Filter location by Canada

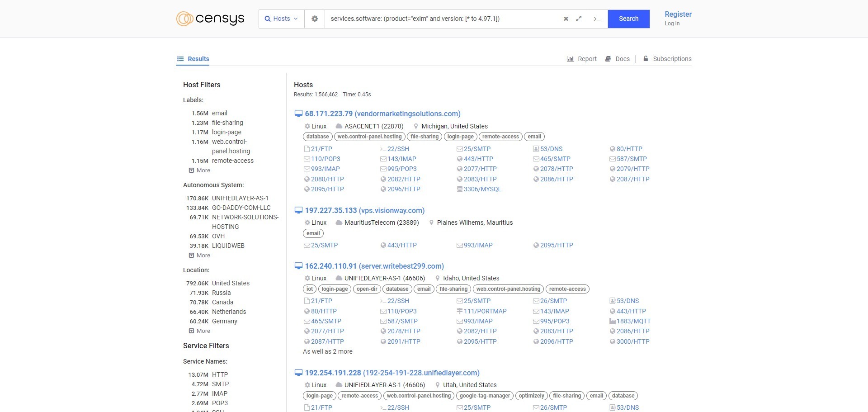pyautogui.click(x=222, y=302)
